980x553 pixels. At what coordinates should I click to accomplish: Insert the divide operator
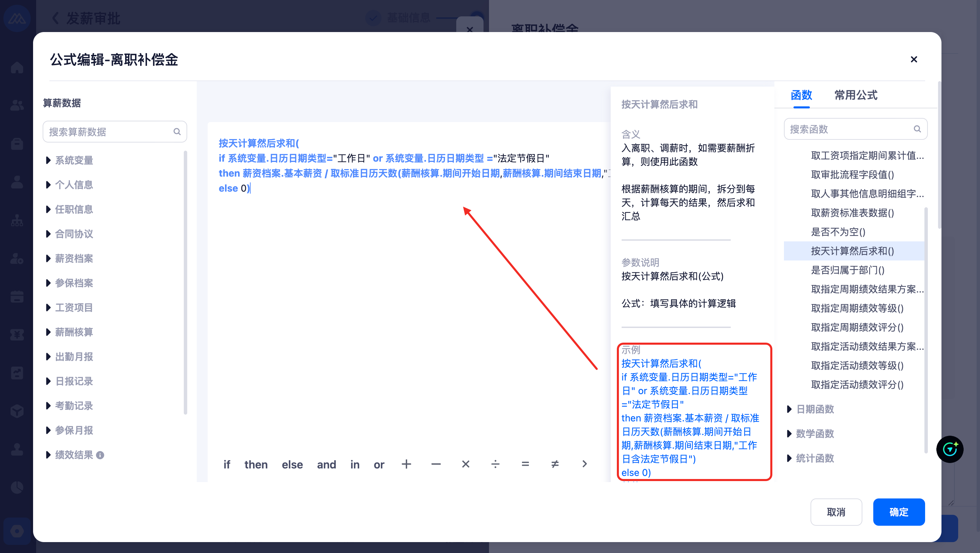tap(495, 464)
